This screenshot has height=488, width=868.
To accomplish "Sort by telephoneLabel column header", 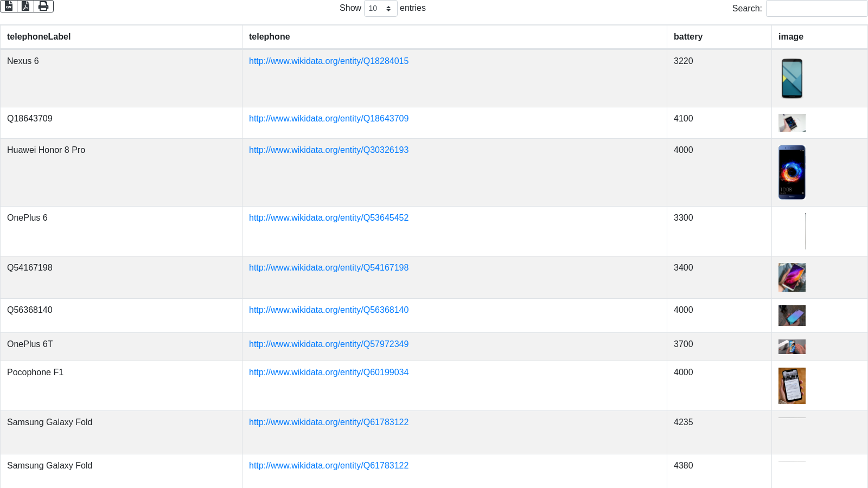I will [x=39, y=37].
